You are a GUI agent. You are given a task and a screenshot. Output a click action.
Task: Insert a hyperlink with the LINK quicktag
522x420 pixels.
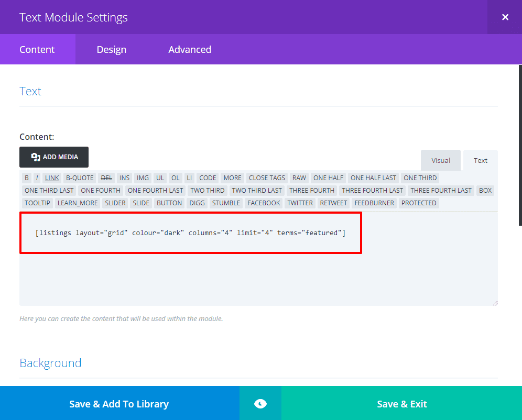[51, 178]
